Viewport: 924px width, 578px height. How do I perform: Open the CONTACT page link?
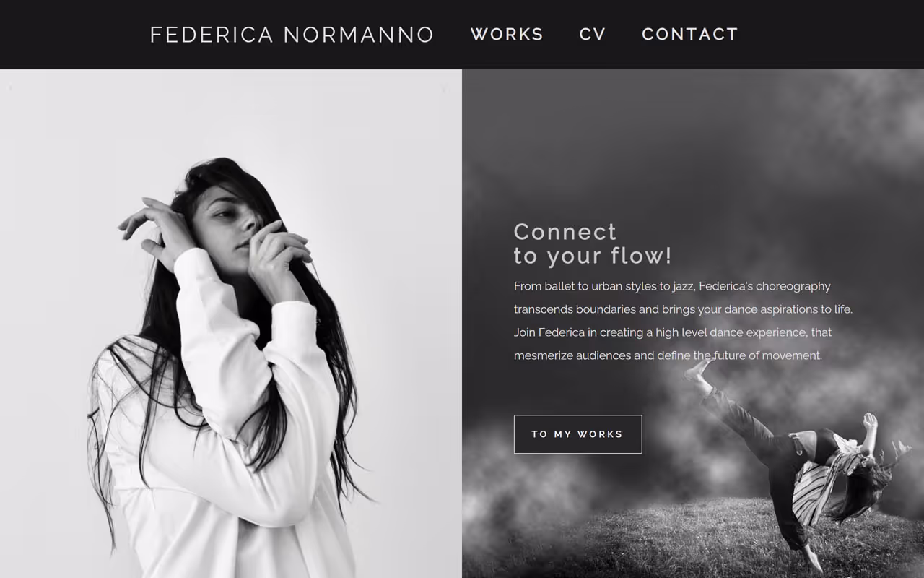[x=690, y=35]
